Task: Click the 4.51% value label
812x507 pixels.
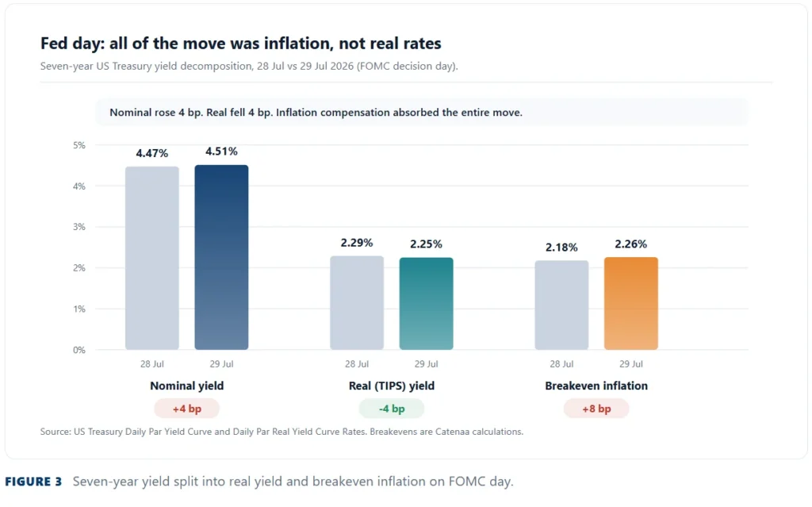Action: click(x=221, y=152)
